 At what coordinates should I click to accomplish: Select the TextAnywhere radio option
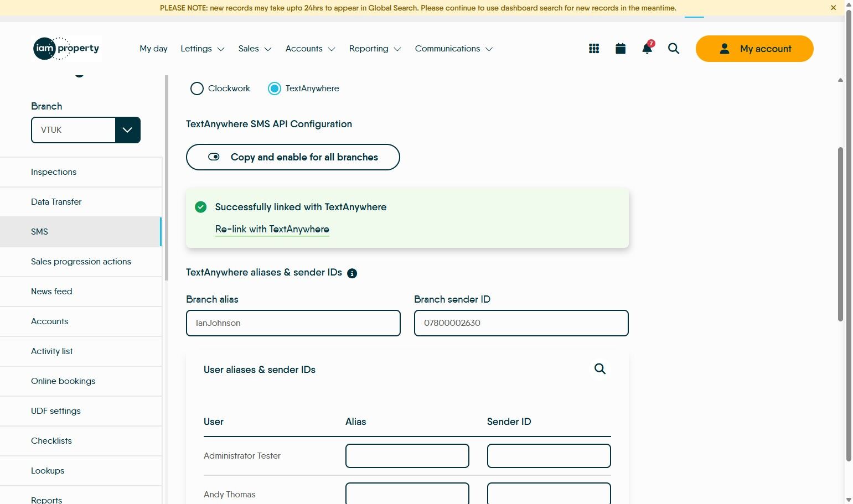(x=275, y=89)
